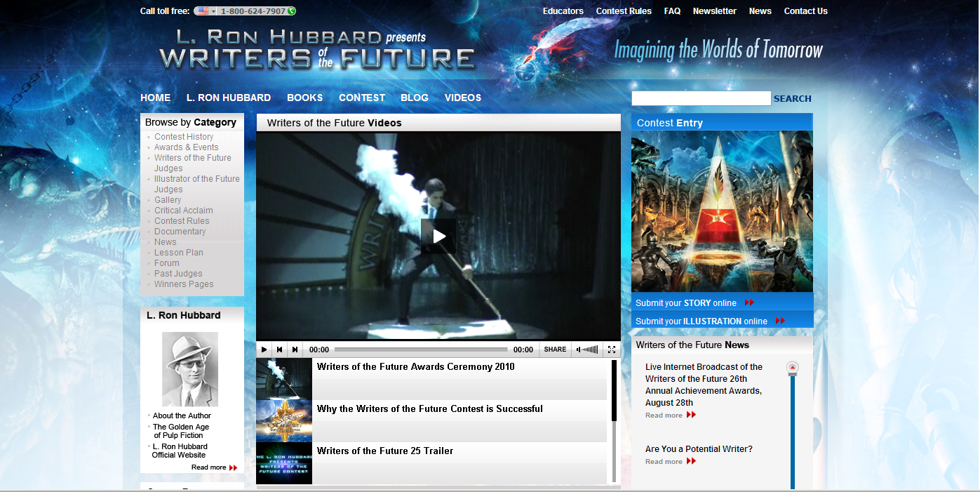
Task: Open News in category sidebar
Action: pos(166,242)
